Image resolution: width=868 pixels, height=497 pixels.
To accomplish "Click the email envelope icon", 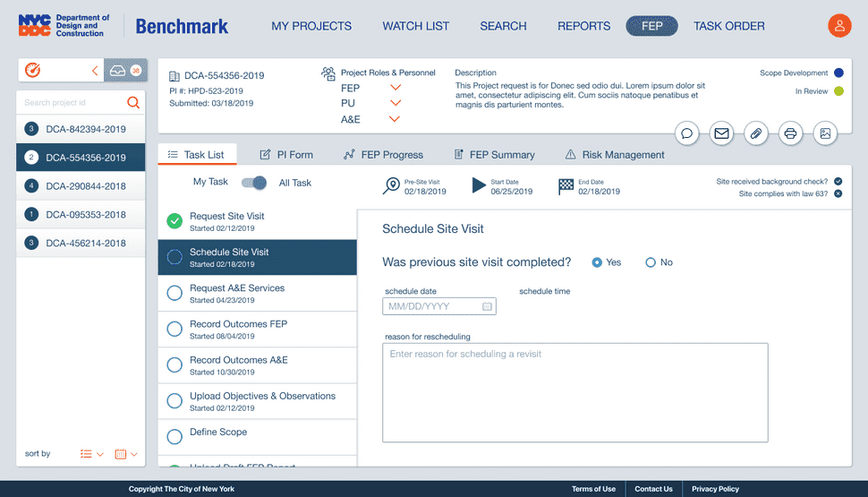I will pos(721,133).
